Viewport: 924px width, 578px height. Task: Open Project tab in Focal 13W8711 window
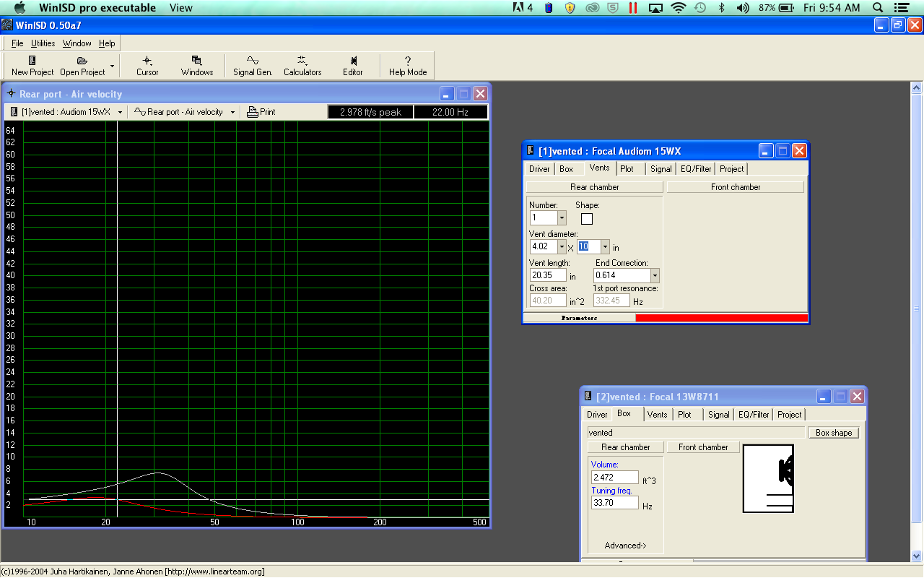click(789, 414)
